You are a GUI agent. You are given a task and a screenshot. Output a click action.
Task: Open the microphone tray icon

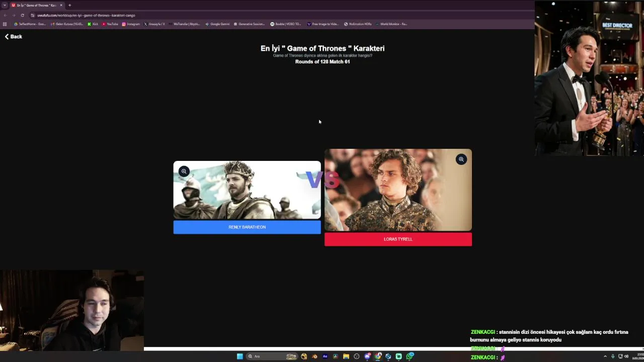pyautogui.click(x=613, y=356)
